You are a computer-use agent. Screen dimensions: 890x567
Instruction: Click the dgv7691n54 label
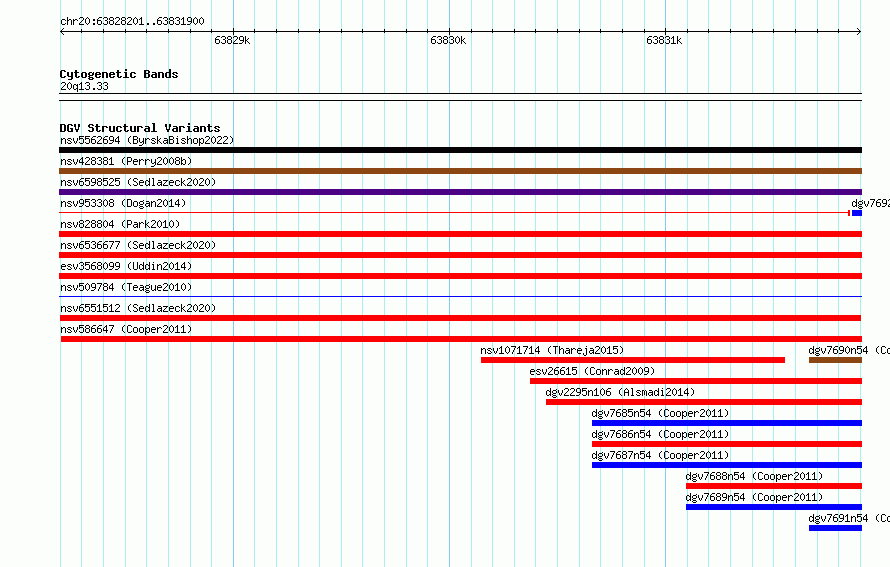(x=849, y=518)
